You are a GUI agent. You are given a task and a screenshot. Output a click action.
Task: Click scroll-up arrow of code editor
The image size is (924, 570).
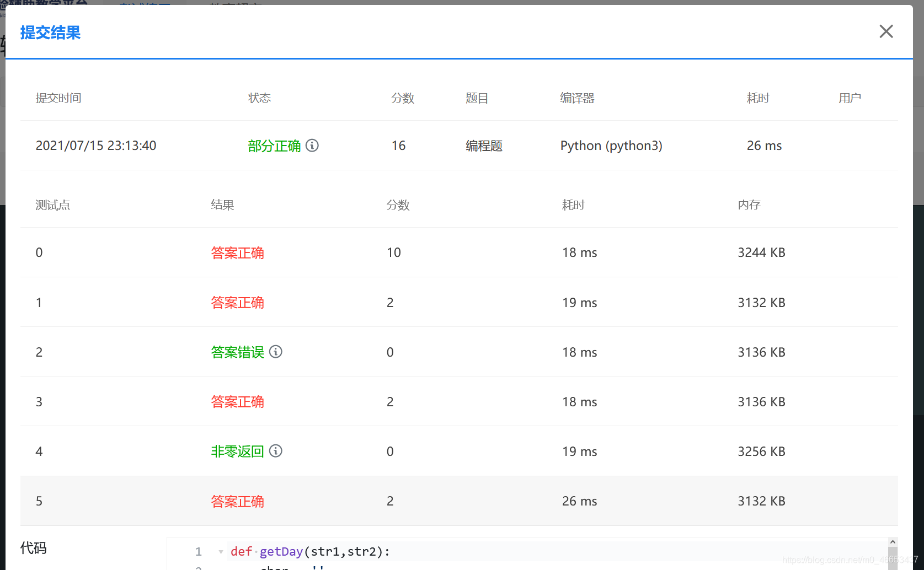893,542
